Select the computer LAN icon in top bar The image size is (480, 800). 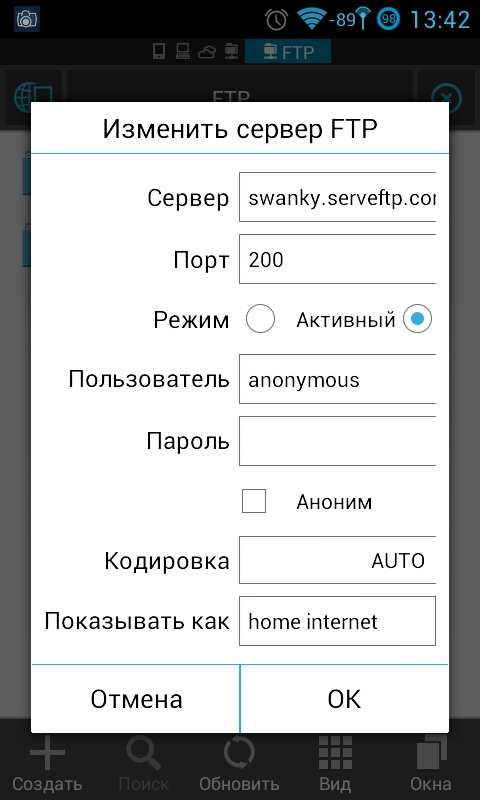click(x=183, y=52)
